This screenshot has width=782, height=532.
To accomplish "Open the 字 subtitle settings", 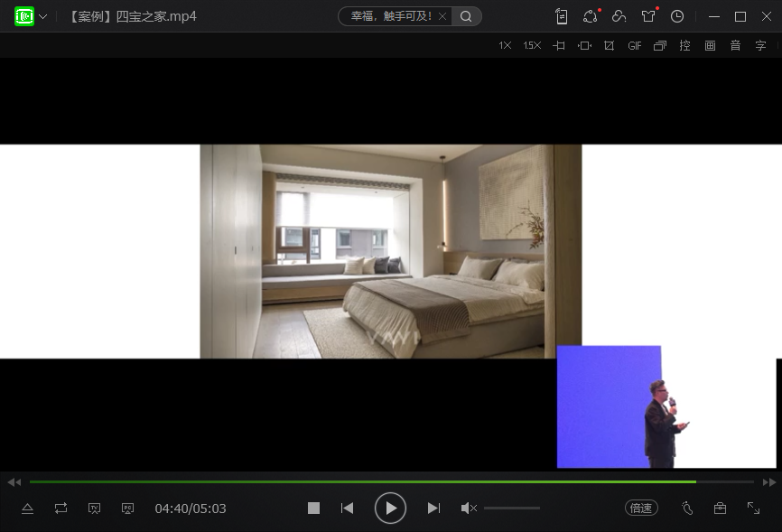I will click(760, 46).
